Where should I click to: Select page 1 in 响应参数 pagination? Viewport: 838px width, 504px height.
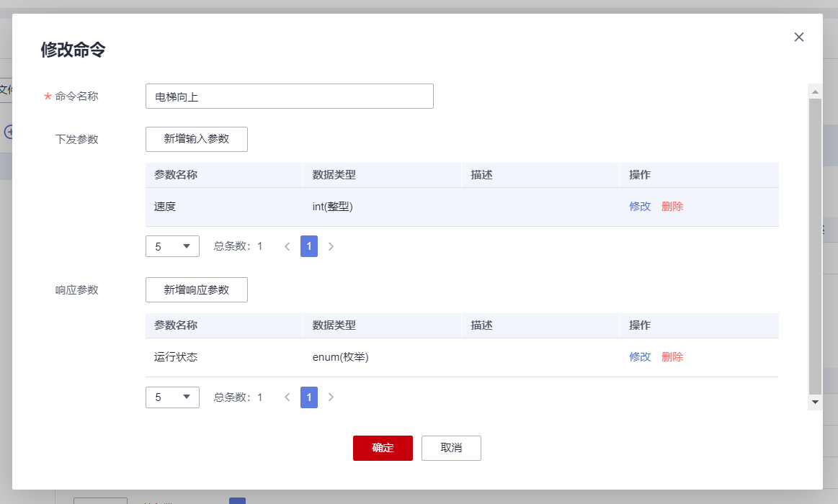[x=308, y=397]
